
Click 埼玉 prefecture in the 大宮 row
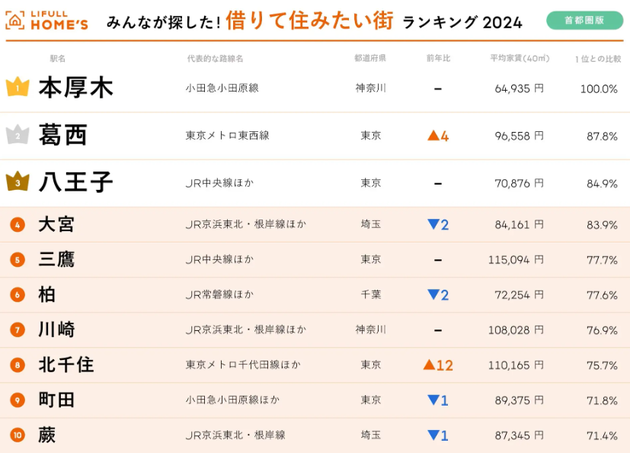[x=370, y=224]
